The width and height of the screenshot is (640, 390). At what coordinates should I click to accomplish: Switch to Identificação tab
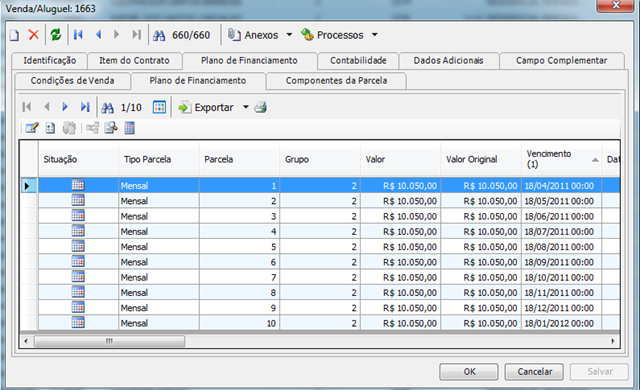click(49, 60)
